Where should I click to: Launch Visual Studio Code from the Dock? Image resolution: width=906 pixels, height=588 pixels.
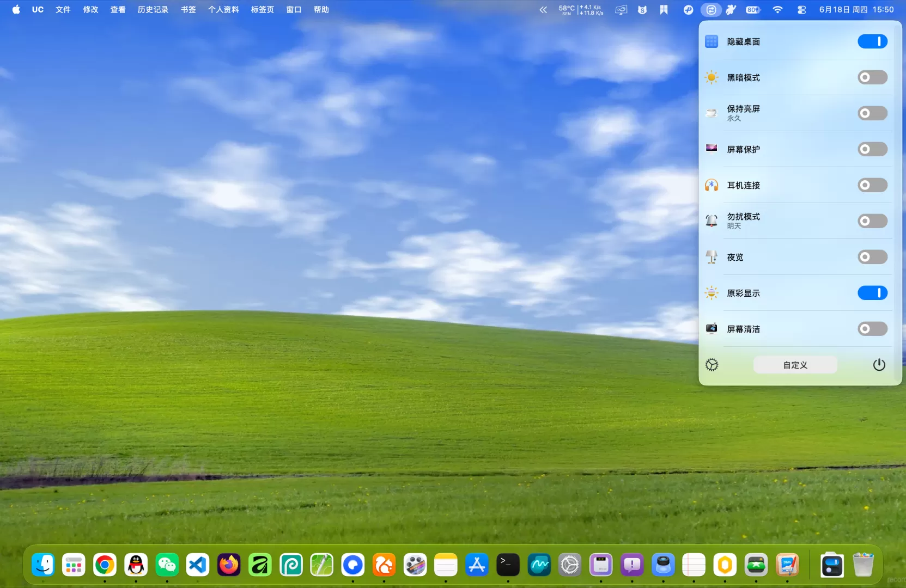198,565
